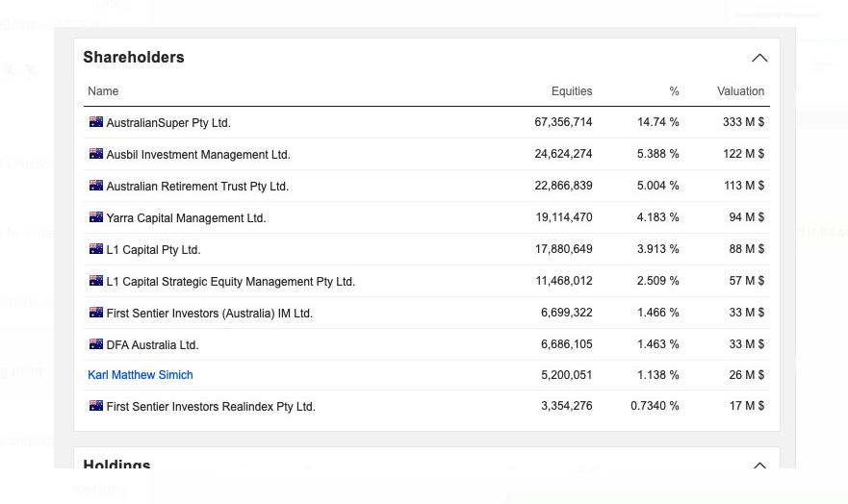Select Ausbil Investment Management Ltd. name

[x=198, y=155]
